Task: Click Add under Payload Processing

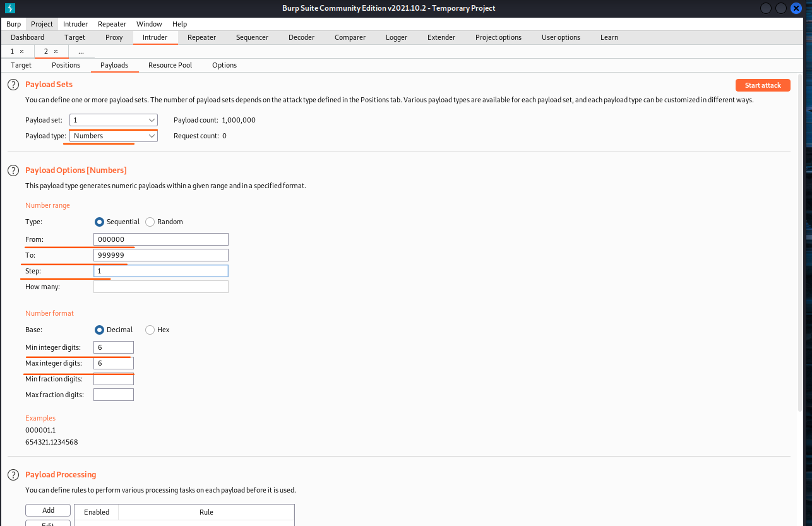Action: pos(48,510)
